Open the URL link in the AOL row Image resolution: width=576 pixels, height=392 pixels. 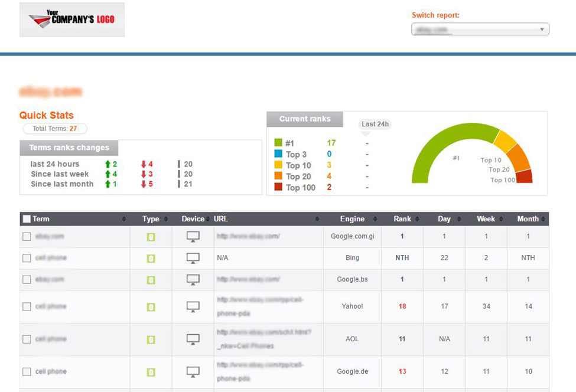coord(264,339)
